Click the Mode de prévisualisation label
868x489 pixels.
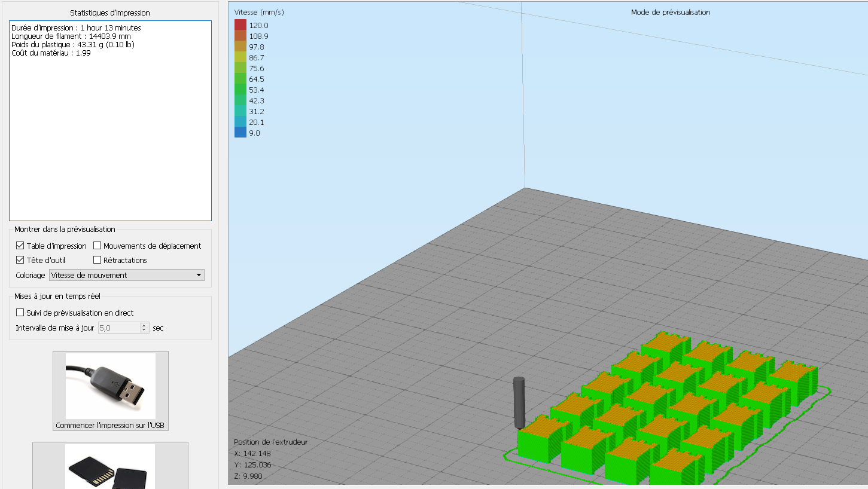pos(671,12)
